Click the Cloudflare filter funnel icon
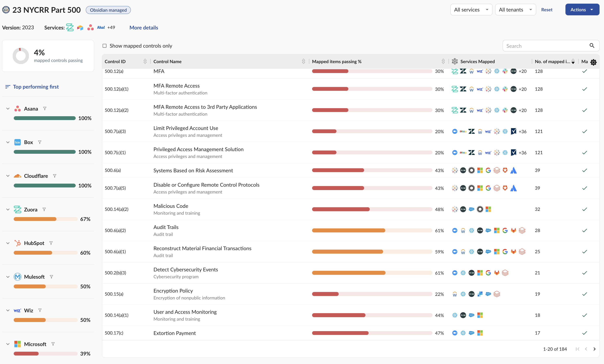The image size is (604, 364). [55, 176]
